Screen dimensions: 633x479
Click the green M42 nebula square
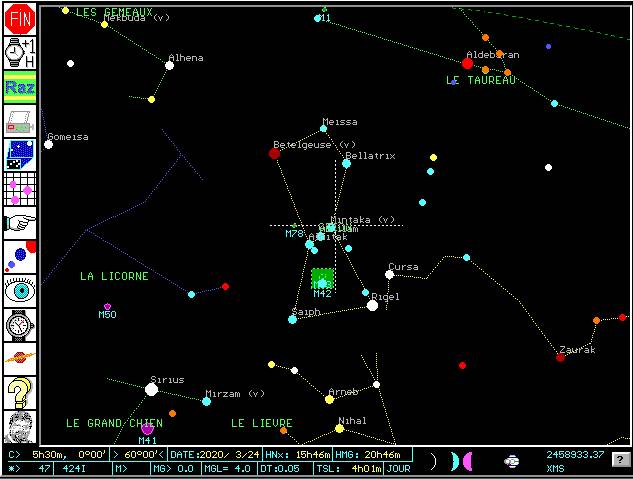click(x=323, y=279)
